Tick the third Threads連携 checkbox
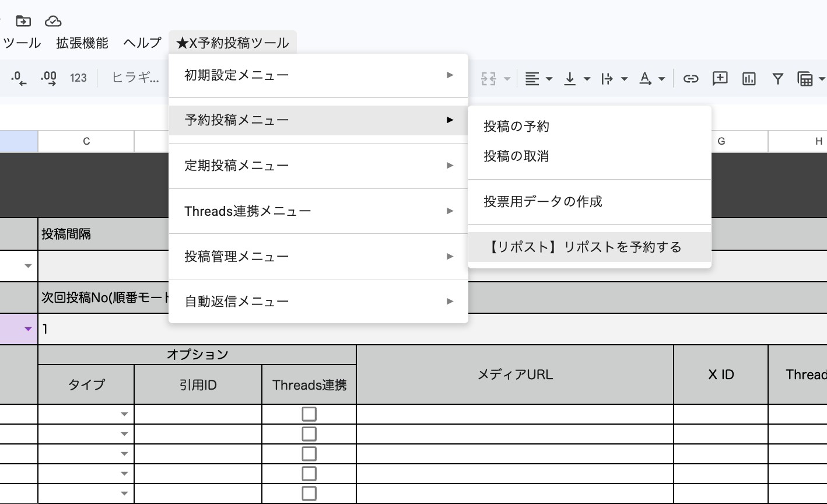The height and width of the screenshot is (504, 827). point(309,454)
